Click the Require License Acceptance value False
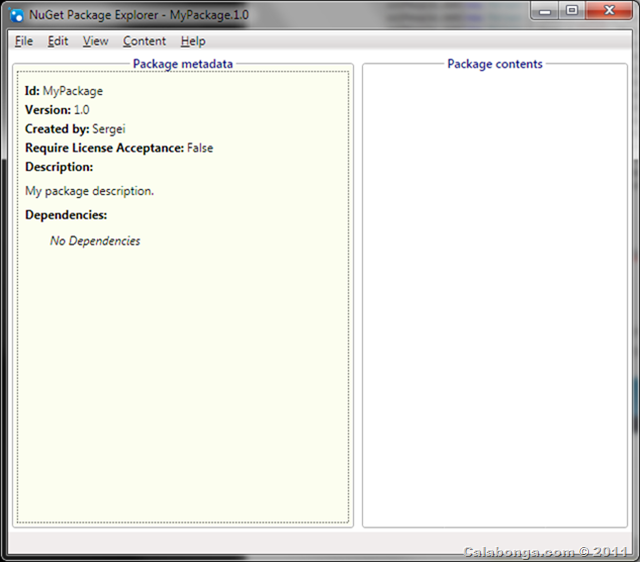This screenshot has width=640, height=562. coord(200,148)
